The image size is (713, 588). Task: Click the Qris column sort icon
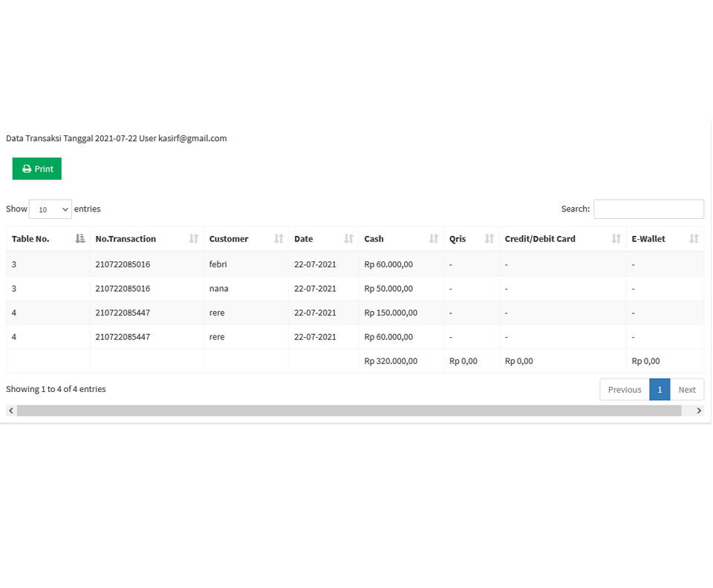point(489,239)
